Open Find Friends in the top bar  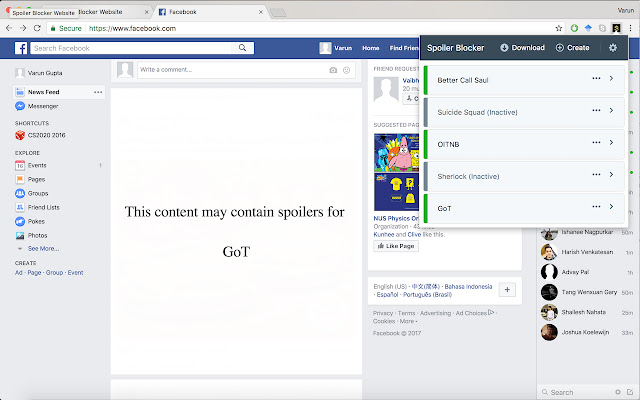404,48
